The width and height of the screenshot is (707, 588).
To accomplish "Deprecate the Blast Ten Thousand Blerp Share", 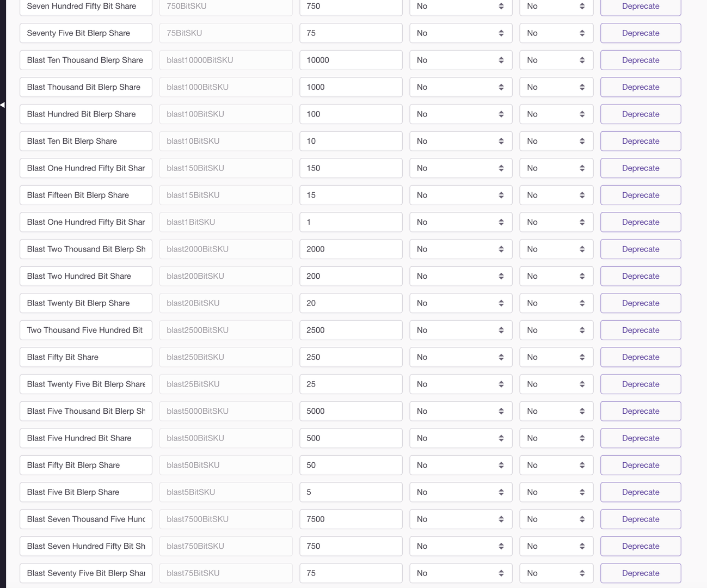I will coord(640,60).
